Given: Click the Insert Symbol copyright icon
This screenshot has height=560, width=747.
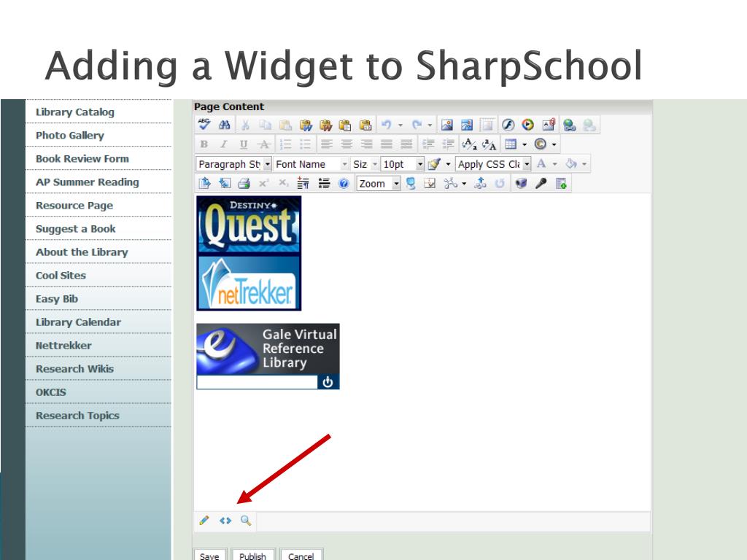Looking at the screenshot, I should click(541, 144).
